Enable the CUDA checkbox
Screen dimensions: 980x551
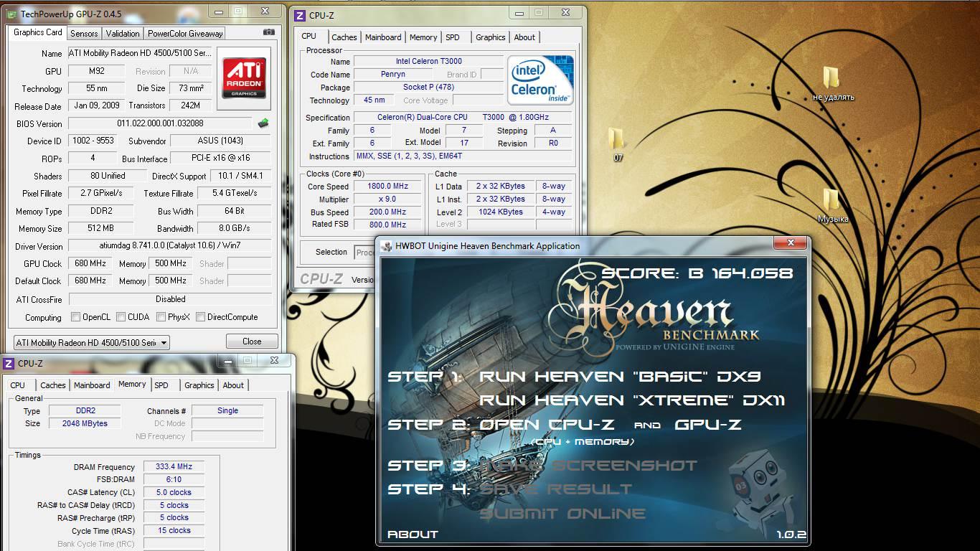(121, 317)
